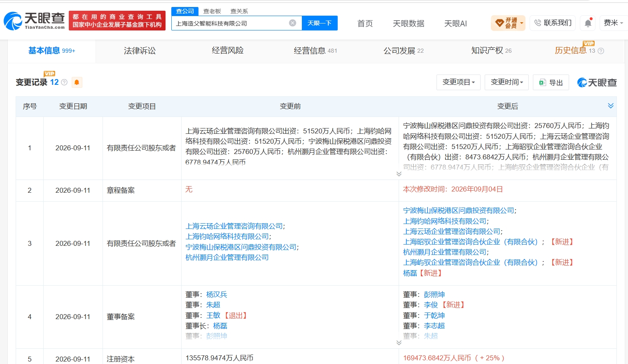Open director 李志超 link

pos(434,326)
